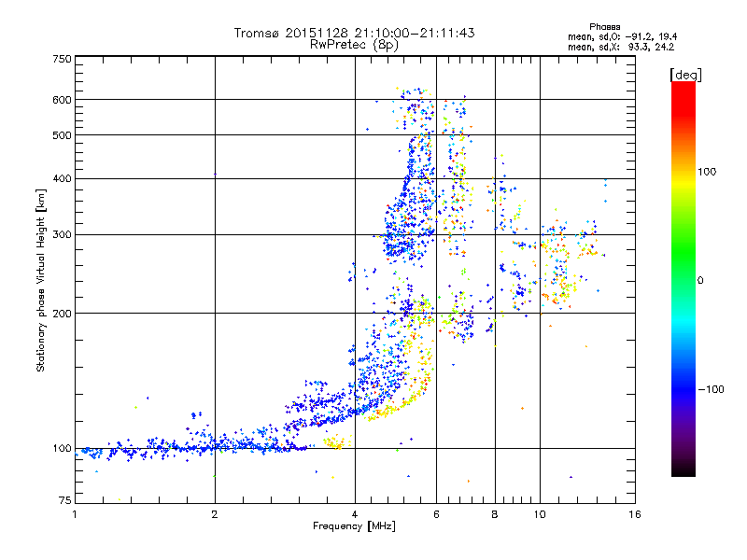Image resolution: width=747 pixels, height=560 pixels.
Task: Click the "Stationary phase Virtual Height [km]" y-axis title
Action: pyautogui.click(x=41, y=280)
